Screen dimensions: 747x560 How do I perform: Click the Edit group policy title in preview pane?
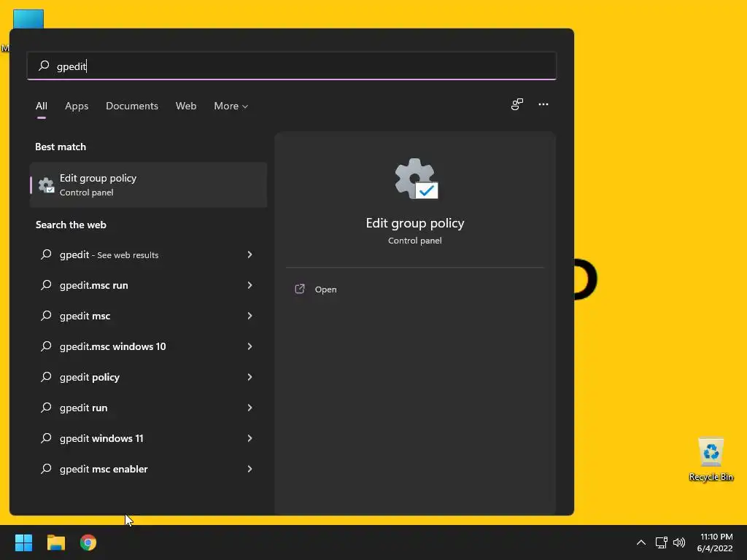coord(415,223)
